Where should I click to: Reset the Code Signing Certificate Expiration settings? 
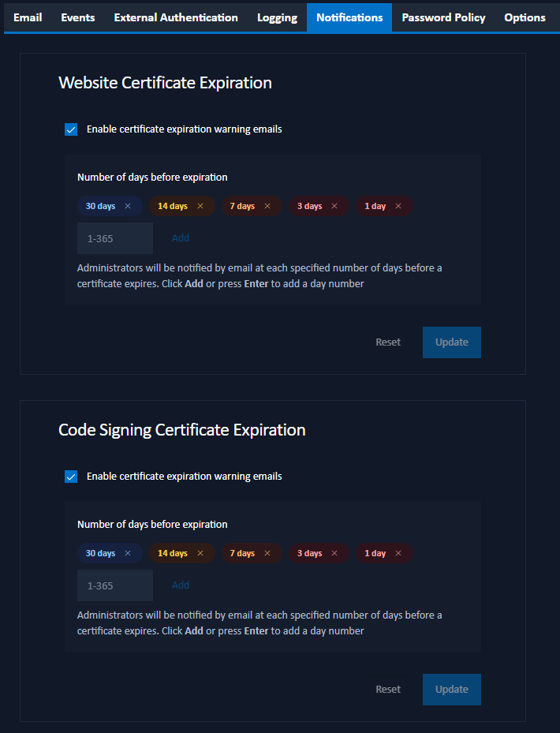point(387,689)
